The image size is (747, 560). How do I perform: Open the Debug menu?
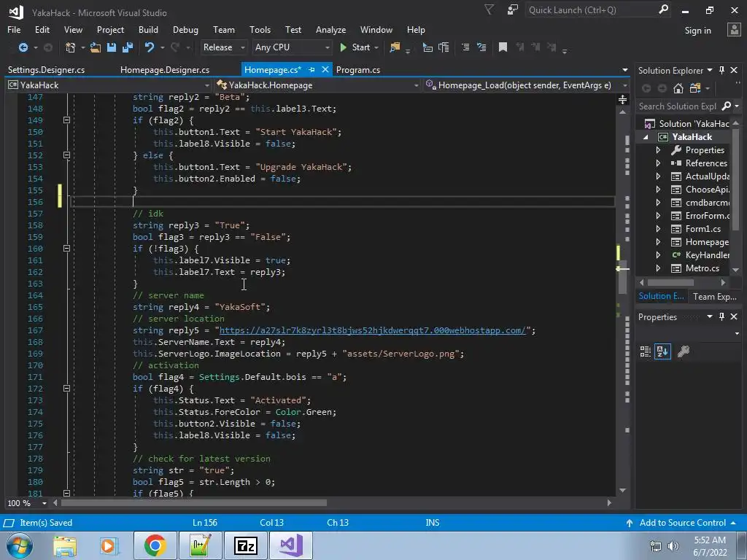185,29
